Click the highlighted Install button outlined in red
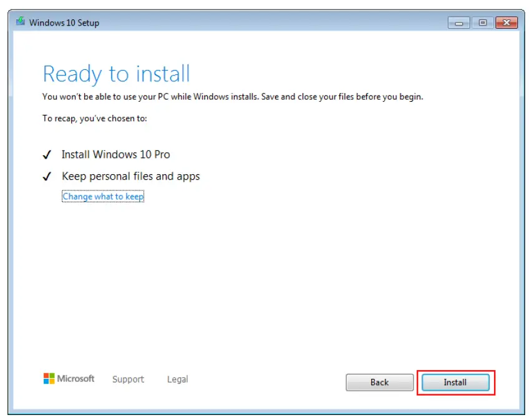Screen dimensions: 532x420 pyautogui.click(x=455, y=383)
